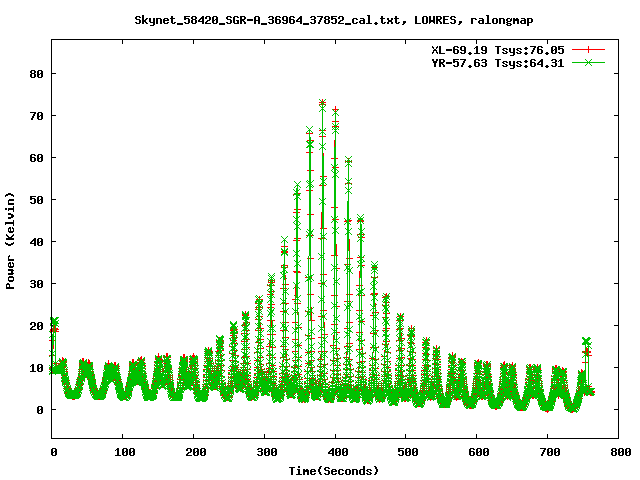Image resolution: width=640 pixels, height=480 pixels.
Task: Click the calibration spike near 755 seconds
Action: [587, 342]
